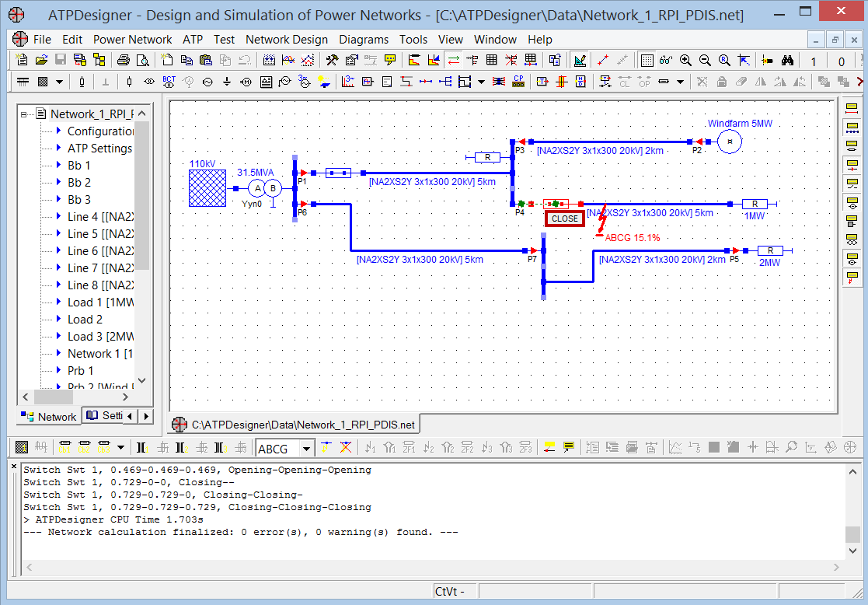Collapse the Network_1_RPI tree root node

click(24, 114)
